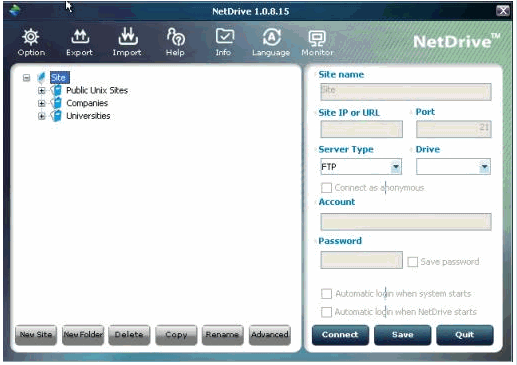Screen dimensions: 517x365
Task: Click the Site name input field
Action: (406, 92)
